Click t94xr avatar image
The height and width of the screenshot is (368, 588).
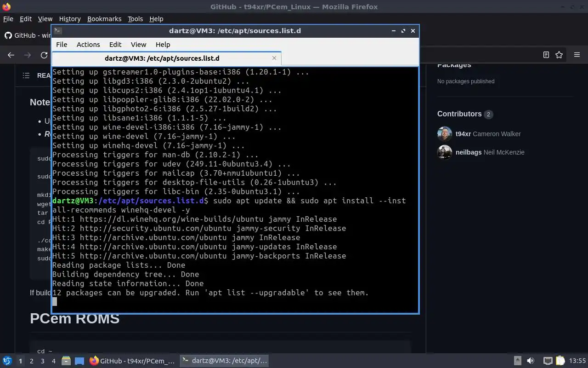[x=445, y=134]
